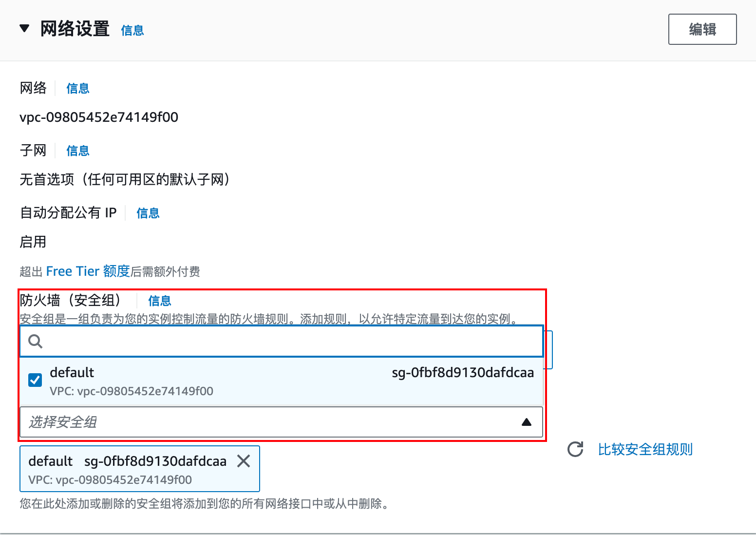Open 信息 link beside 网络设置 heading
Screen dimensions: 756x535
point(132,30)
